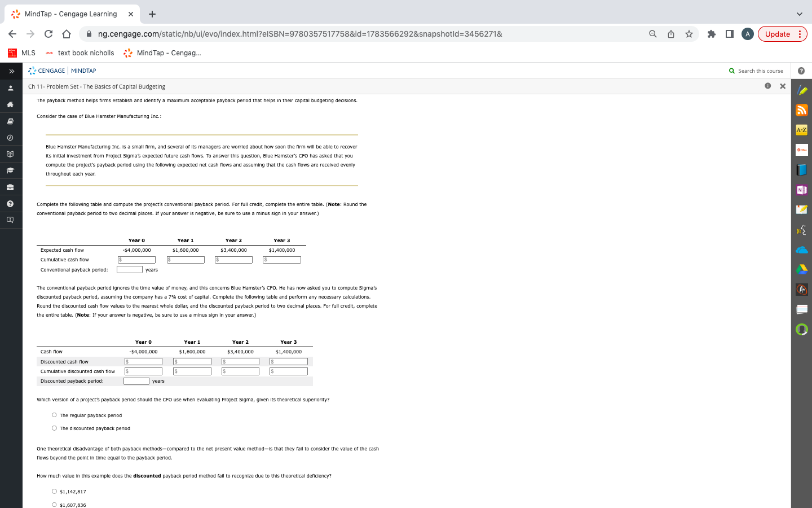
Task: Focus Year 2 cumulative discounted cash flow field
Action: tap(240, 371)
